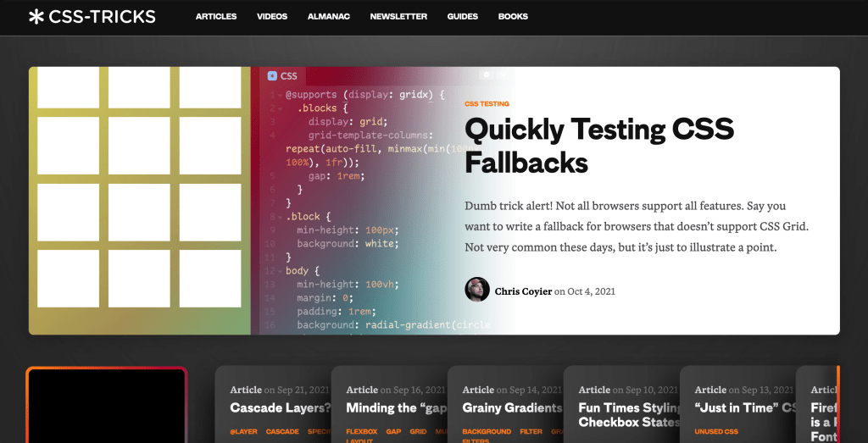Viewport: 868px width, 443px height.
Task: Click 'Article on Sep 10, 2021' label
Action: (628, 390)
